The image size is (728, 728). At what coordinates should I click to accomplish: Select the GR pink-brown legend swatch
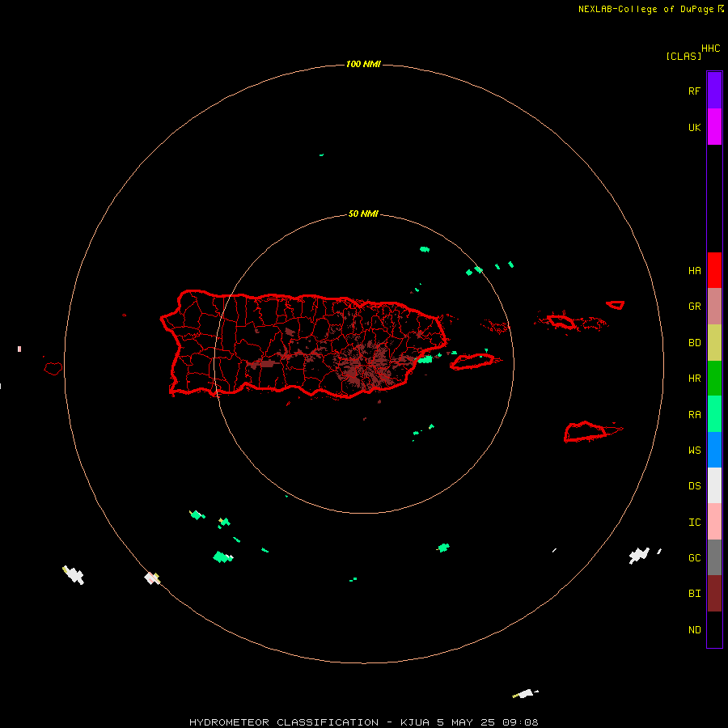[x=714, y=307]
